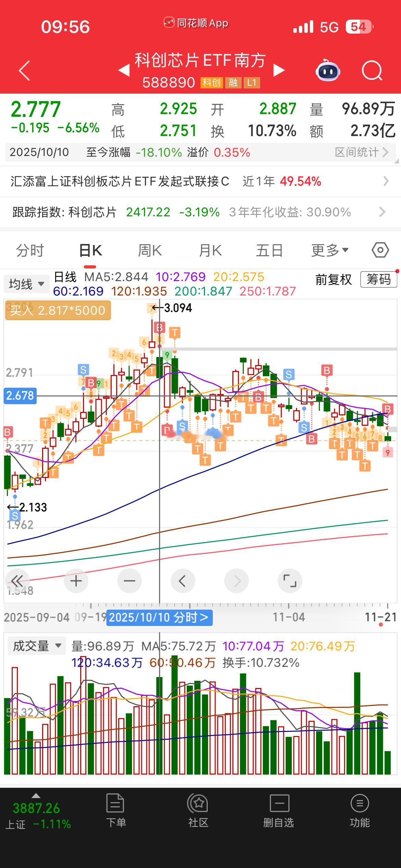
Task: Enter fullscreen landscape chart mode
Action: [290, 581]
